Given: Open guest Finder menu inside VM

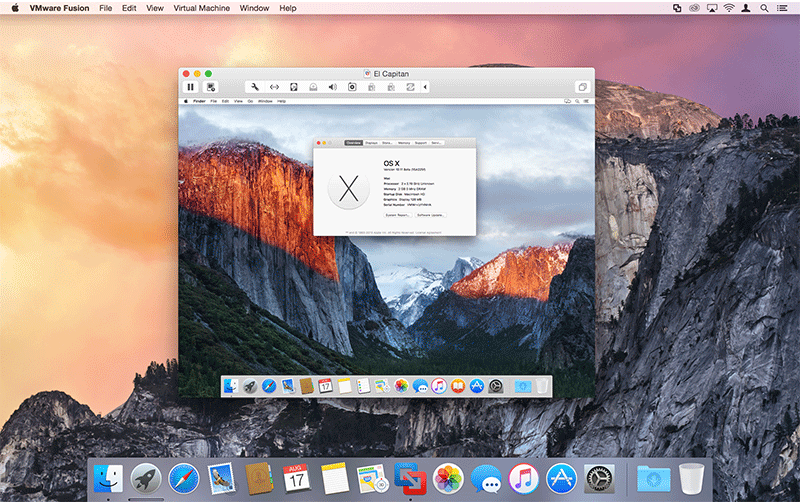Looking at the screenshot, I should point(199,101).
